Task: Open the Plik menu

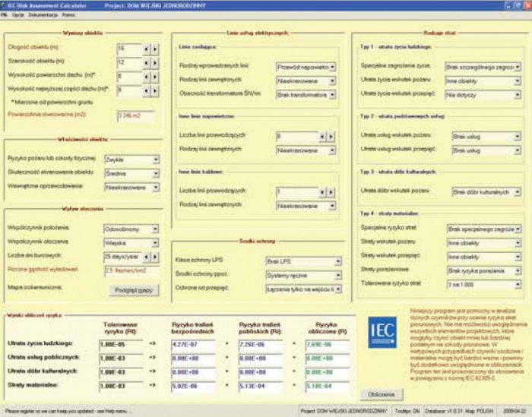Action: click(x=4, y=15)
